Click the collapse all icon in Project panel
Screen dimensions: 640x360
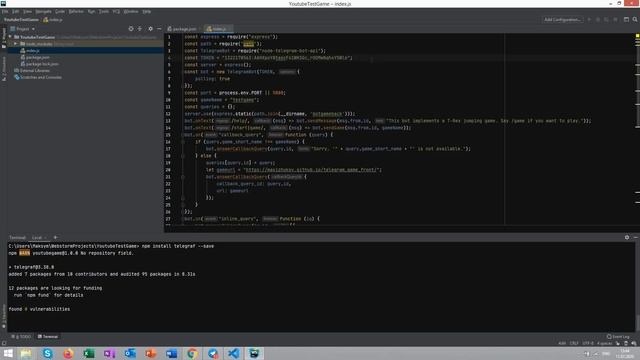click(x=140, y=29)
